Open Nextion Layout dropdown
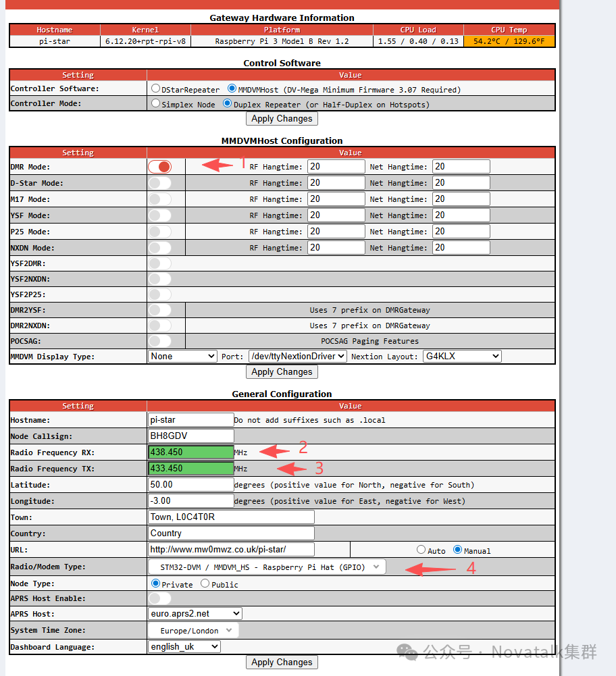The height and width of the screenshot is (676, 616). [x=462, y=356]
